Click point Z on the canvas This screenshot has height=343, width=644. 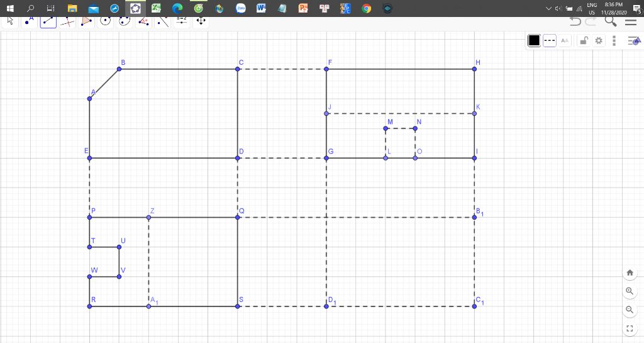point(148,217)
